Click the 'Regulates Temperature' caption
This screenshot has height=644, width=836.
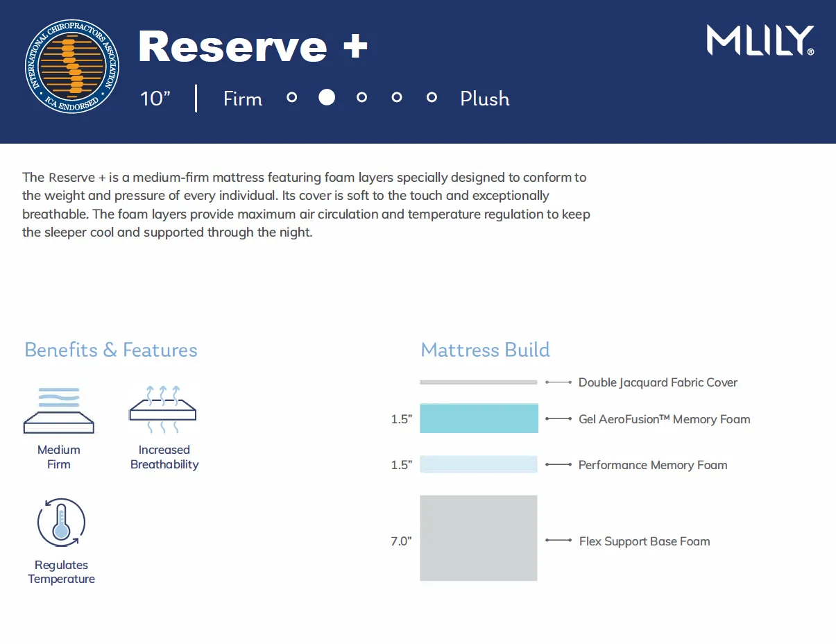tap(61, 572)
